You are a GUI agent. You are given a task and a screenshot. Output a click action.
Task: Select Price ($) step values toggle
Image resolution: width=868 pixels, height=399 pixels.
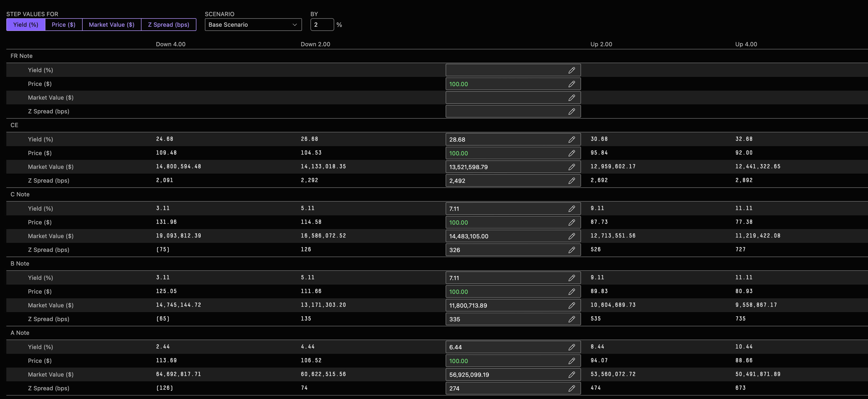coord(64,25)
